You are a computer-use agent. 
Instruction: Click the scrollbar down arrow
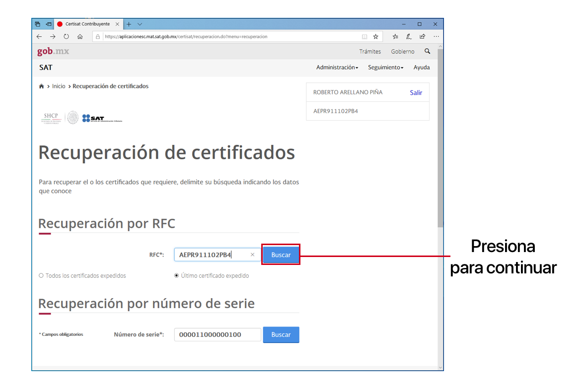point(440,368)
